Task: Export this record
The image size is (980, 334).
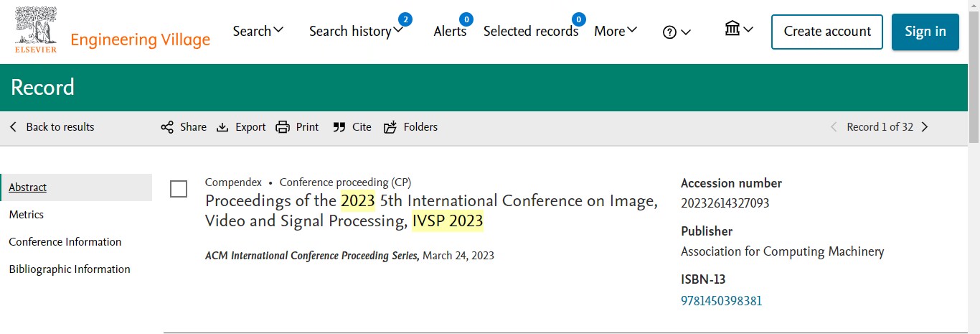Action: click(x=241, y=127)
